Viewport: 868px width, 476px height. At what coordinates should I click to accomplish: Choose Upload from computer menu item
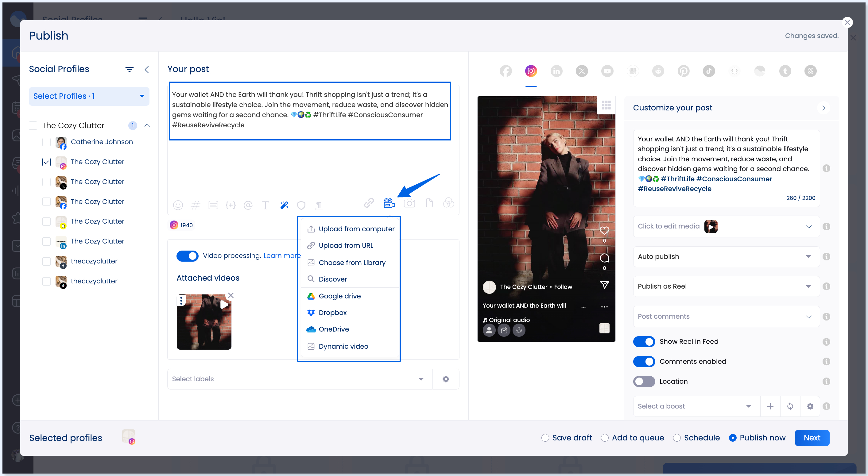[350, 229]
